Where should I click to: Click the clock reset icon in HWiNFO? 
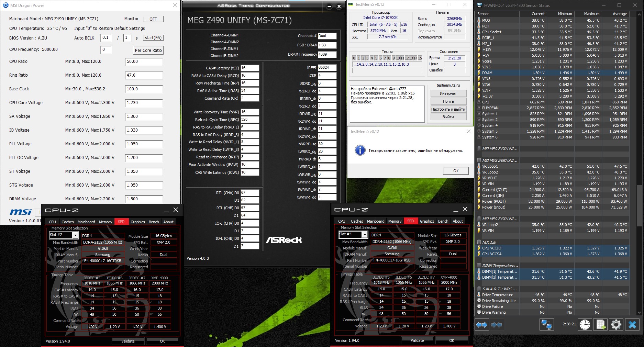[585, 325]
